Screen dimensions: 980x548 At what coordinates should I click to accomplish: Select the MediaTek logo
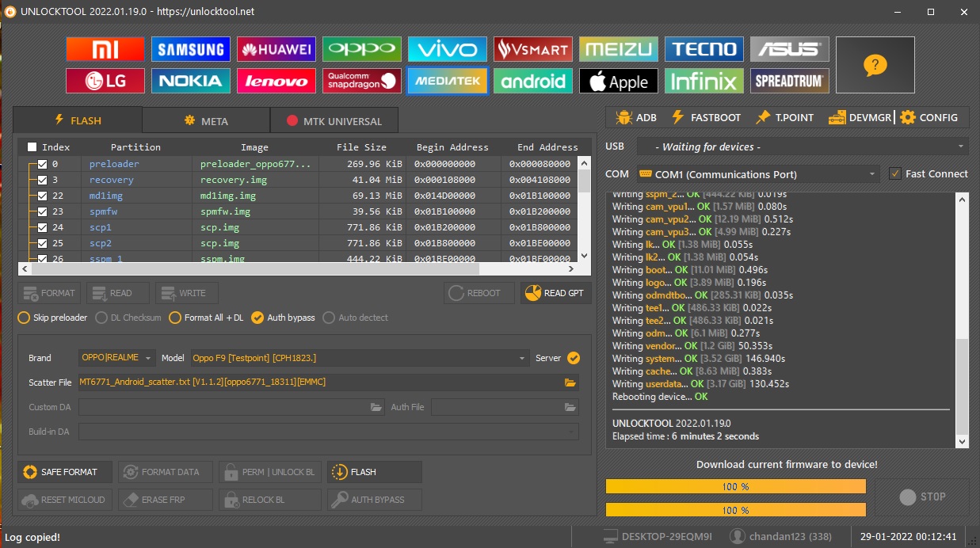(448, 81)
